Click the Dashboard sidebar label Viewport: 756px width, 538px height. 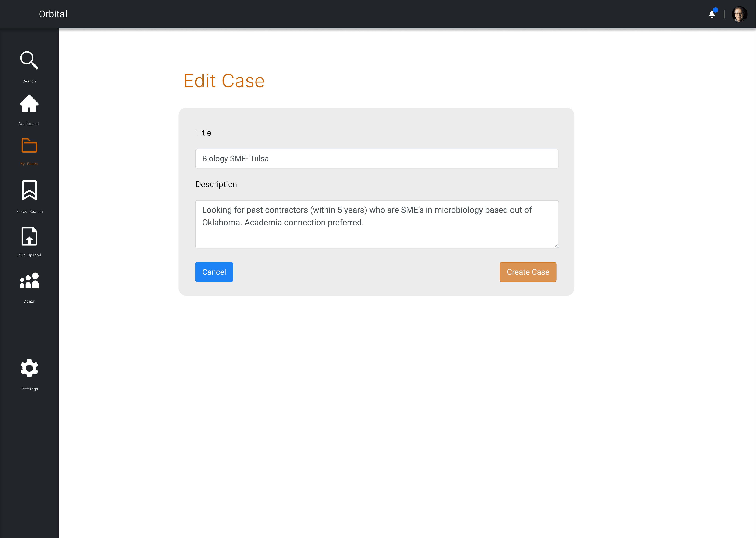click(29, 124)
